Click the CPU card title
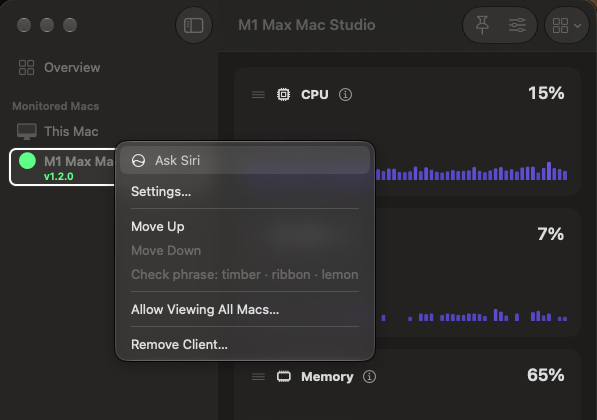Viewport: 597px width, 420px height. [314, 94]
